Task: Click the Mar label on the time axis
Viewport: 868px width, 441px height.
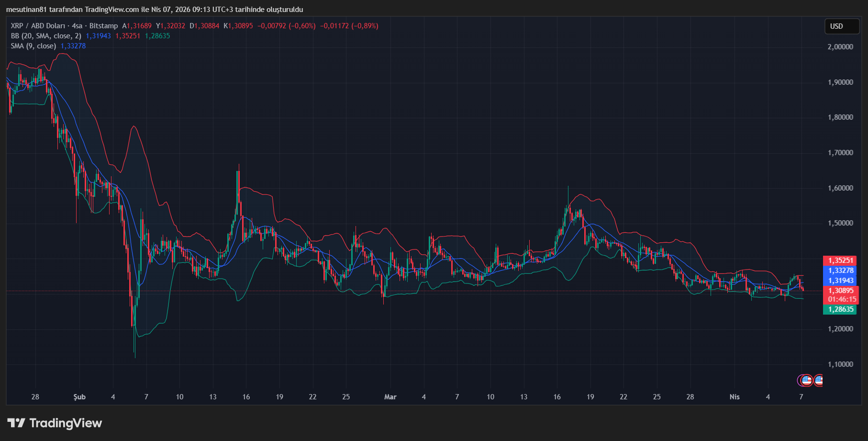Action: click(390, 397)
